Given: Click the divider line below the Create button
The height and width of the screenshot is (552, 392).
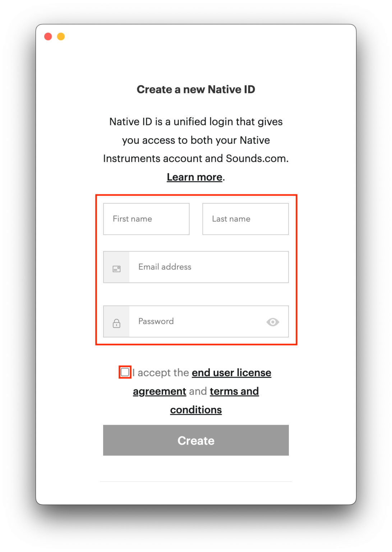Looking at the screenshot, I should [196, 481].
